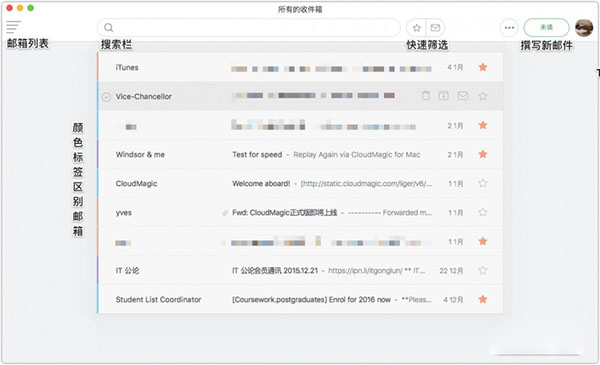Viewport: 600px width, 365px height.
Task: Unstar the iTunes email
Action: tap(483, 67)
